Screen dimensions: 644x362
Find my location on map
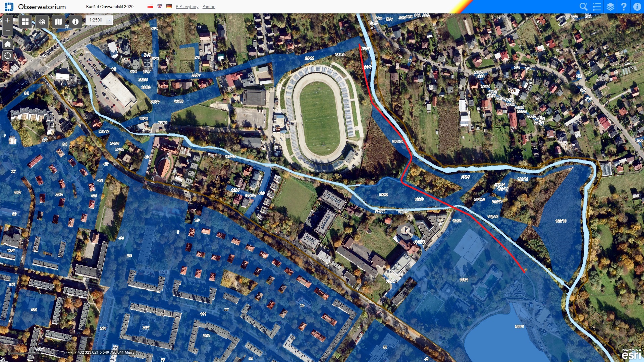pos(8,56)
